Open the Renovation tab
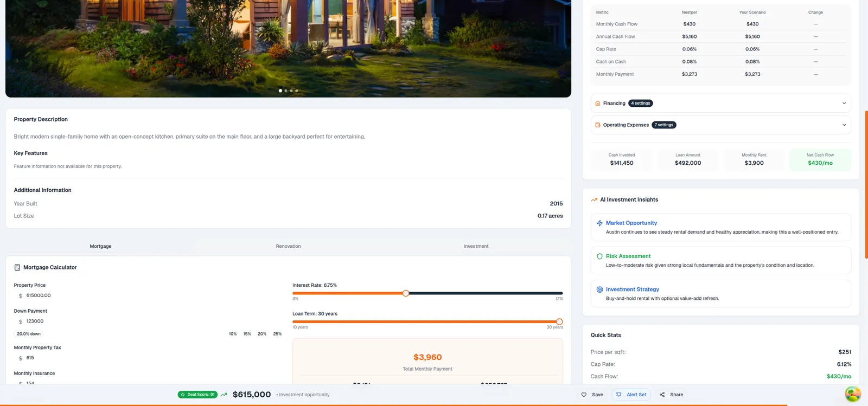 point(288,247)
